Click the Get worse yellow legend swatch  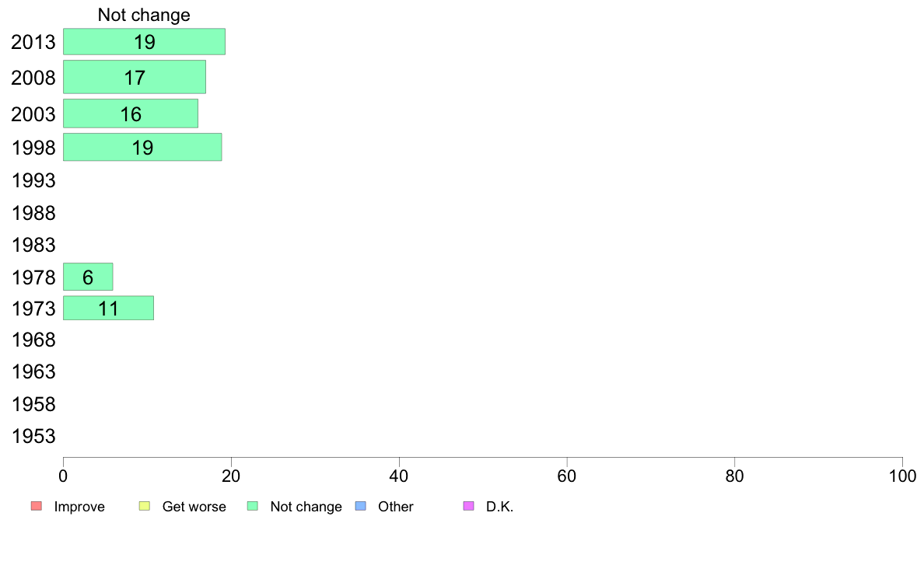[x=145, y=506]
